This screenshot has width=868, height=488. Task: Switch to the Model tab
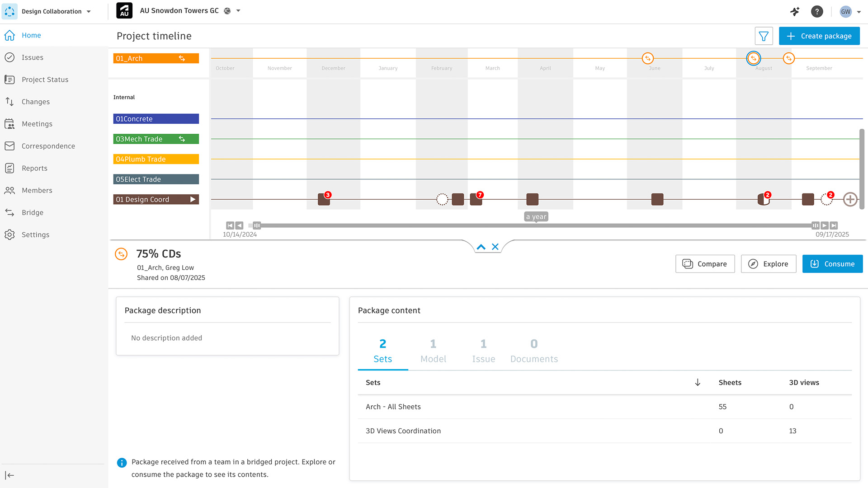click(433, 351)
